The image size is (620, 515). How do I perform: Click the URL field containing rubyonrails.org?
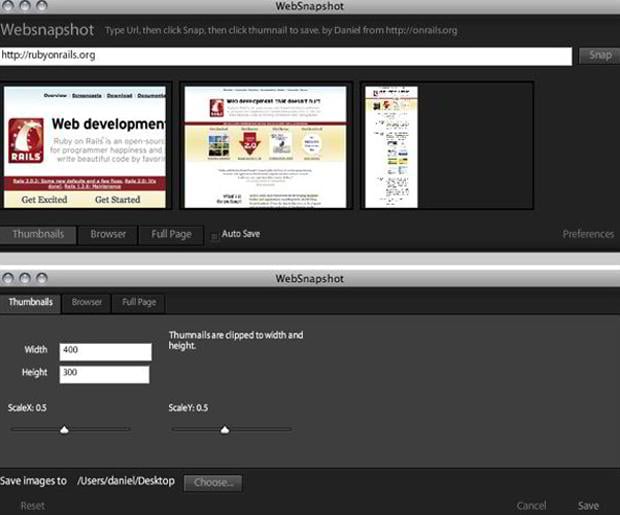pos(286,55)
